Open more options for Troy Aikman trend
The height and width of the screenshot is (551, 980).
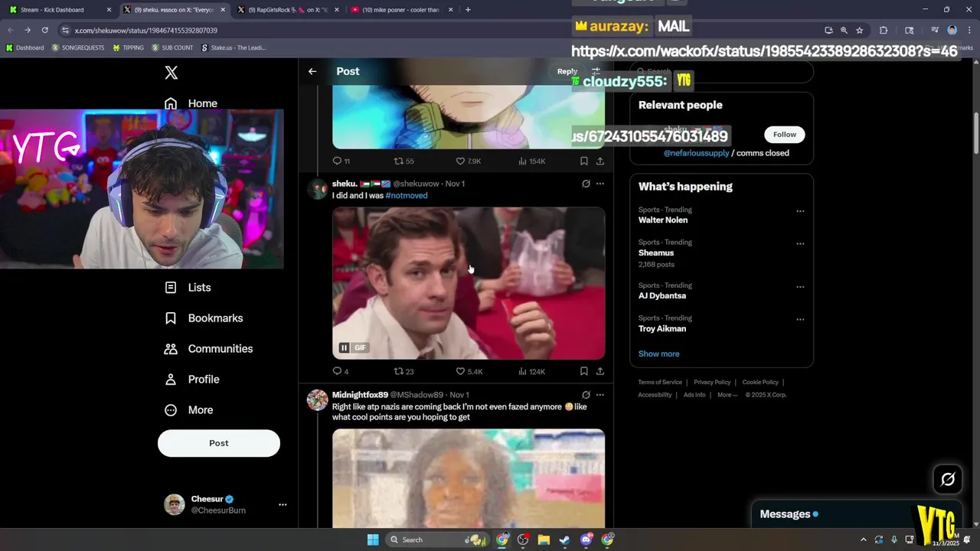800,320
